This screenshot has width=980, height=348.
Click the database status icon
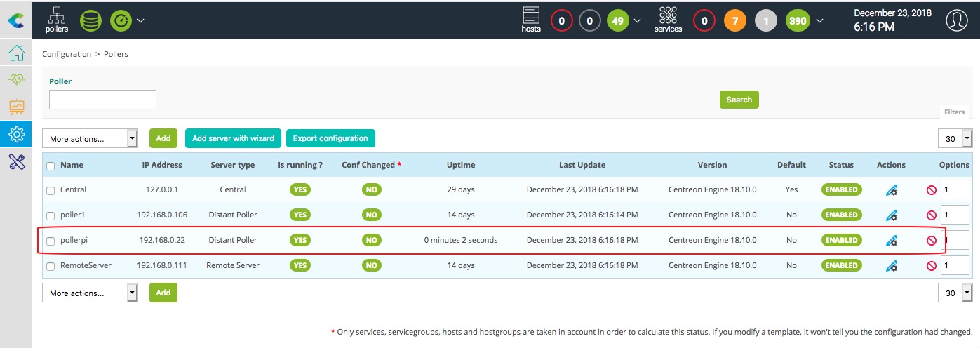click(x=90, y=20)
